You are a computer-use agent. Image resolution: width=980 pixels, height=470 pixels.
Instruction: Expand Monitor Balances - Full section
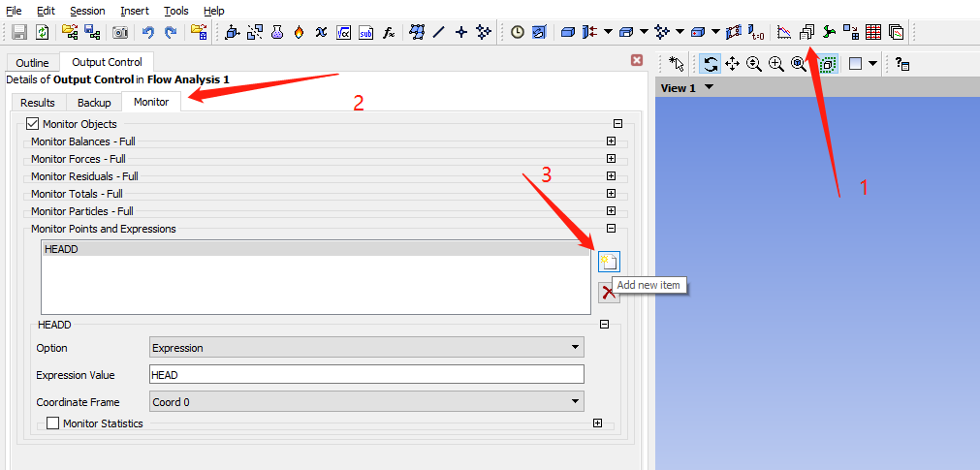[x=611, y=141]
